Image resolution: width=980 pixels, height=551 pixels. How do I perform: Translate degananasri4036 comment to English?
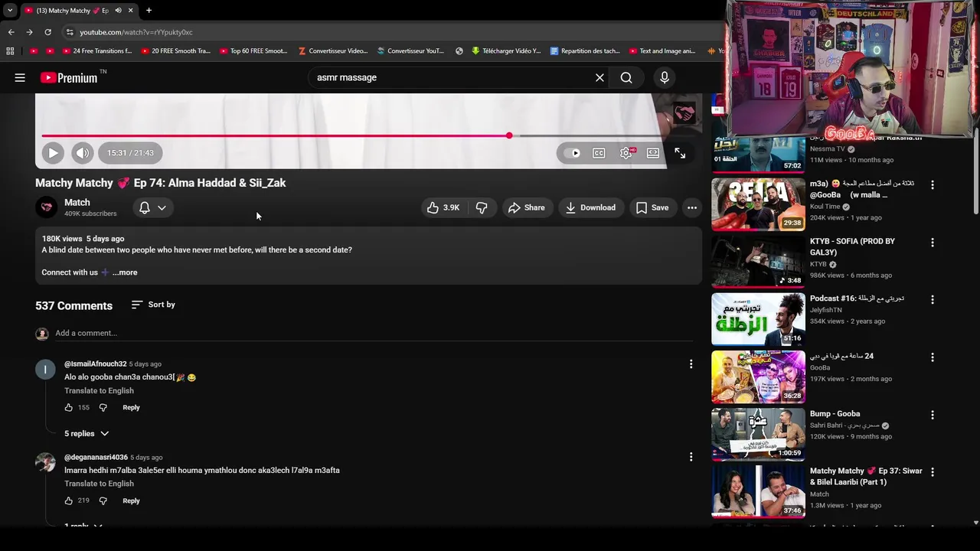99,484
